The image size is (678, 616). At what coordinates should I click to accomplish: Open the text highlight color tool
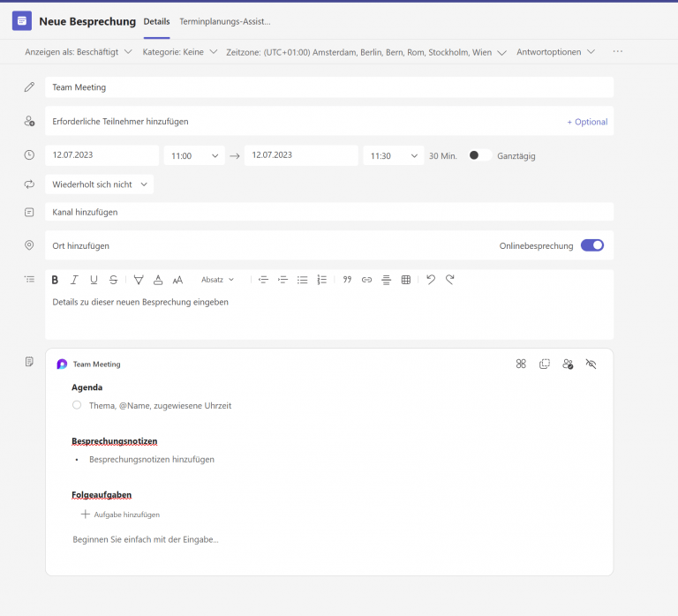point(139,280)
